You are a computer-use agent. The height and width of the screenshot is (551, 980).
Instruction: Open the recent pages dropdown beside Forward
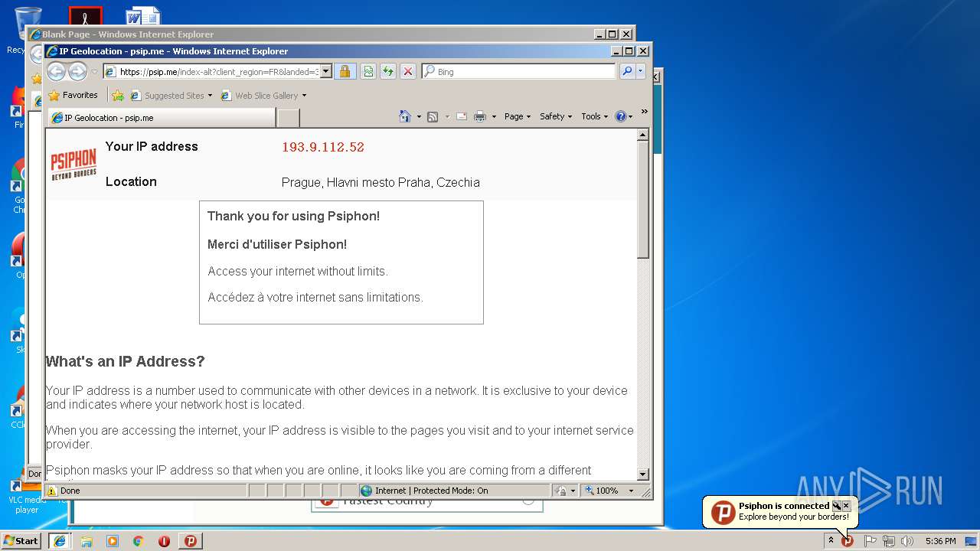click(94, 72)
